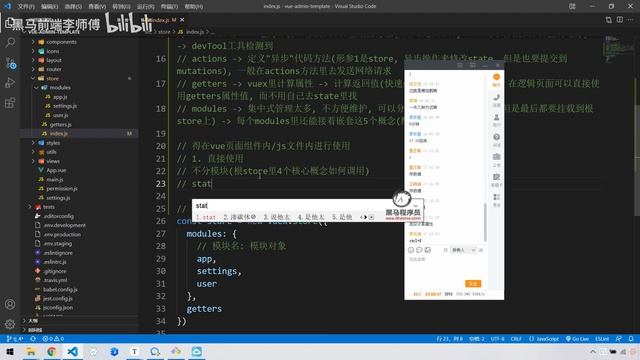This screenshot has width=640, height=360.
Task: Open the Windows Start menu
Action: 10,351
